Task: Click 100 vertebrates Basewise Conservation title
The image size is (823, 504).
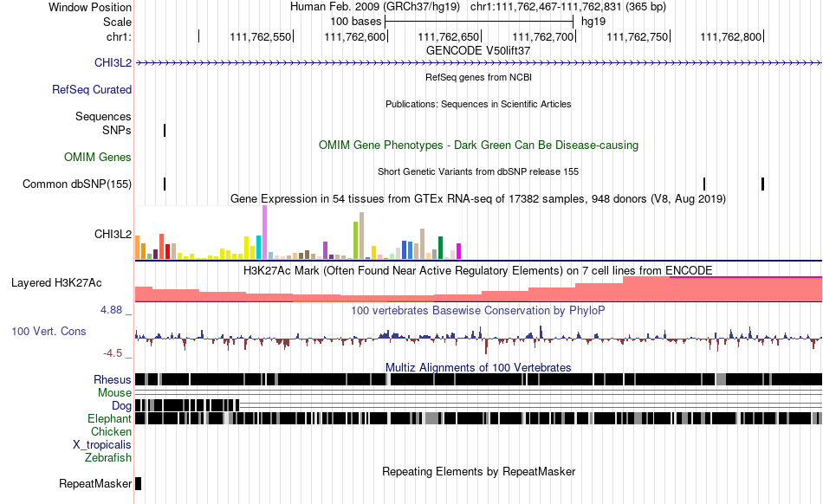Action: click(x=478, y=311)
